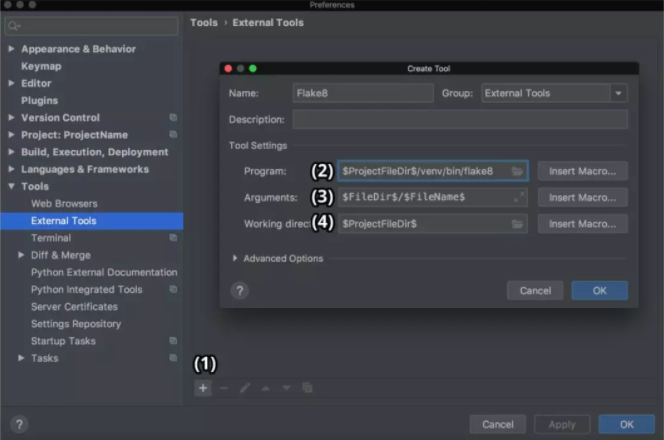The width and height of the screenshot is (664, 440).
Task: Expand the Project: ProjectName arrow
Action: tap(11, 135)
